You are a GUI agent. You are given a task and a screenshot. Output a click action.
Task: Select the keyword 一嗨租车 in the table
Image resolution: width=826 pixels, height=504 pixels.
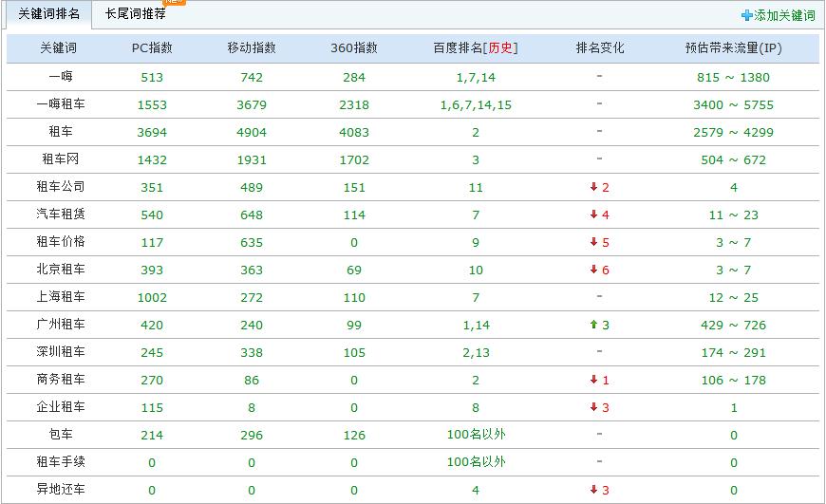click(60, 105)
